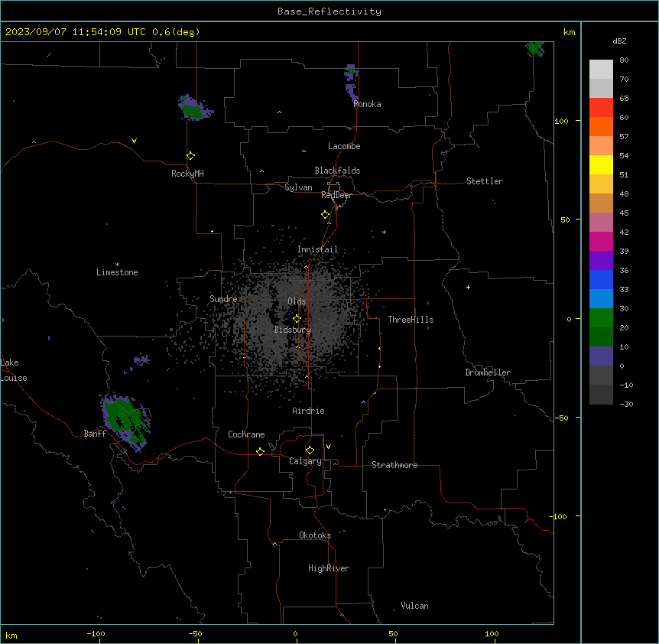Click the -100 km tick on the bottom axis
Viewport: 659px width, 644px height.
(x=96, y=634)
